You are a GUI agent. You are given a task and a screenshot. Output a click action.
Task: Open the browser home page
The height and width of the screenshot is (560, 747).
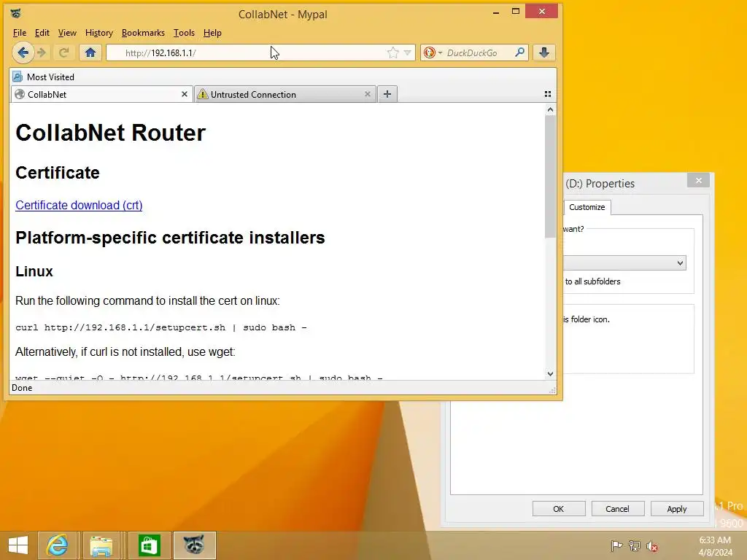click(x=90, y=52)
